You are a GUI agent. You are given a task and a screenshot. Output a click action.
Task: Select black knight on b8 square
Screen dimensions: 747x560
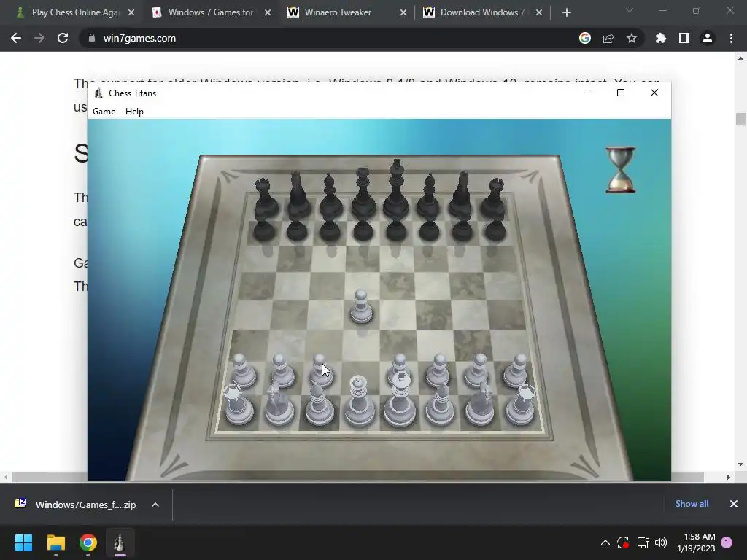pyautogui.click(x=298, y=195)
